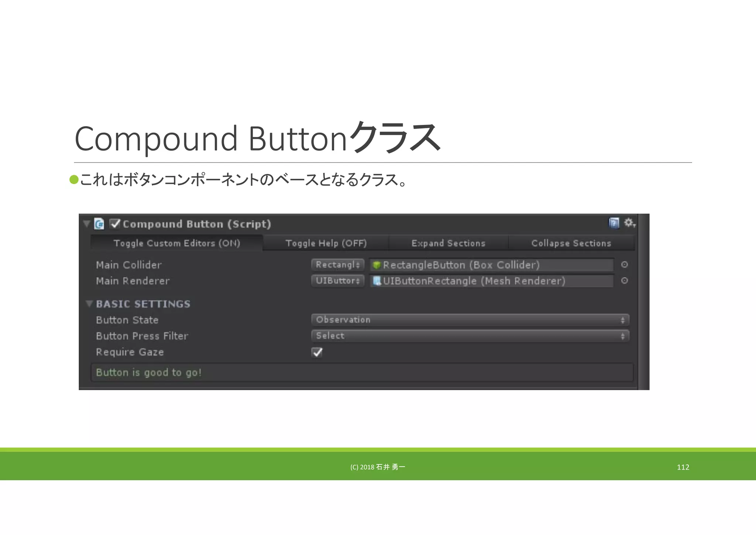Click Toggle Help (OFF) button
Image resolution: width=756 pixels, height=535 pixels.
[326, 243]
